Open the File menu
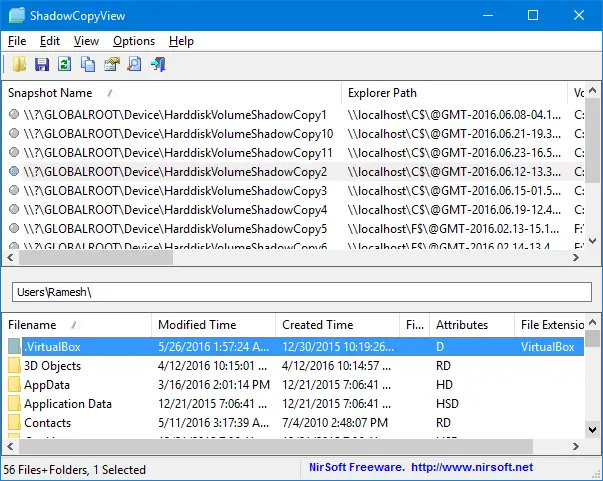This screenshot has width=603, height=481. (17, 41)
